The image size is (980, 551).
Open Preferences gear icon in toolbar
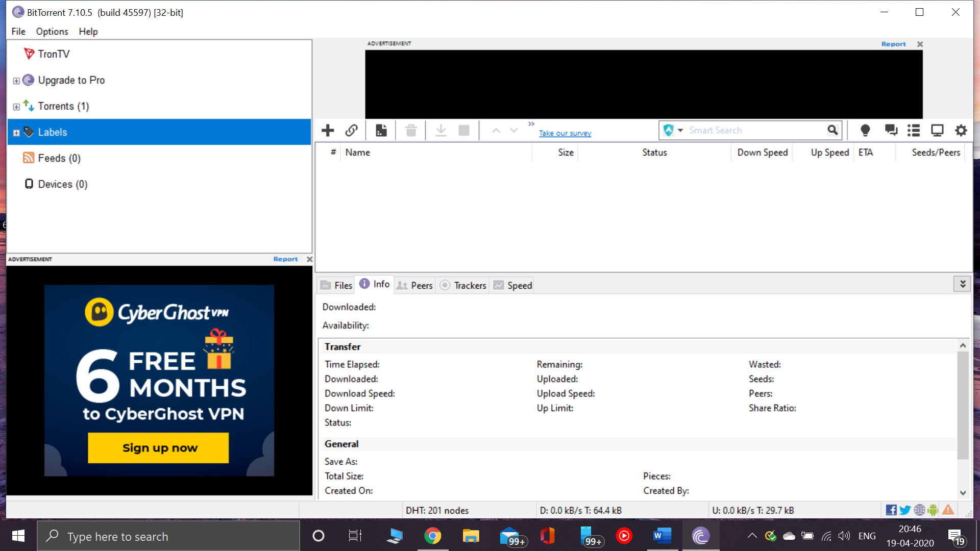pyautogui.click(x=961, y=131)
